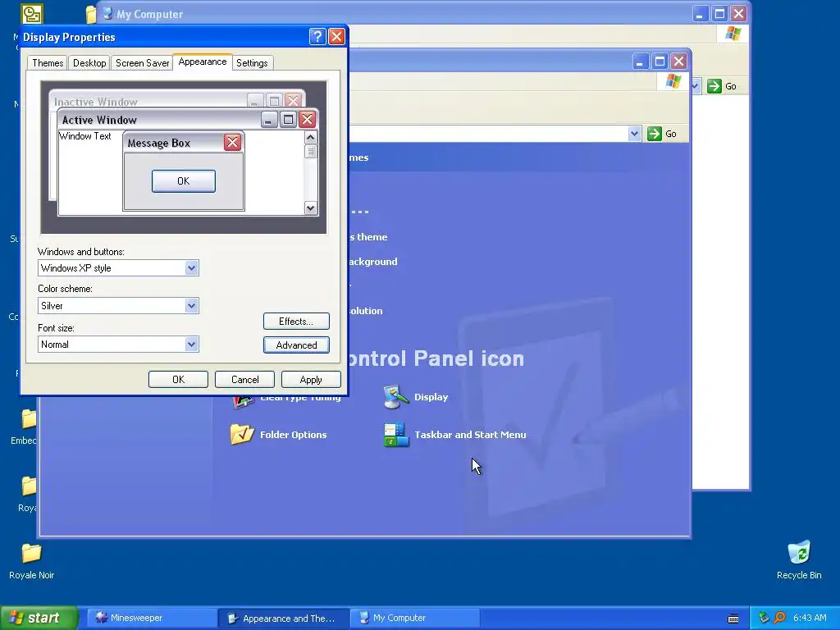Open Taskbar and Start Menu icon
Image resolution: width=840 pixels, height=630 pixels.
396,435
